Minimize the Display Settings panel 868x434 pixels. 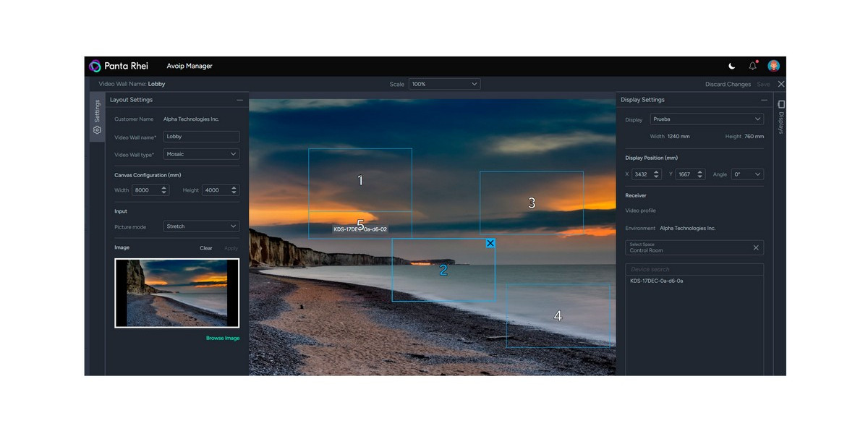coord(764,100)
